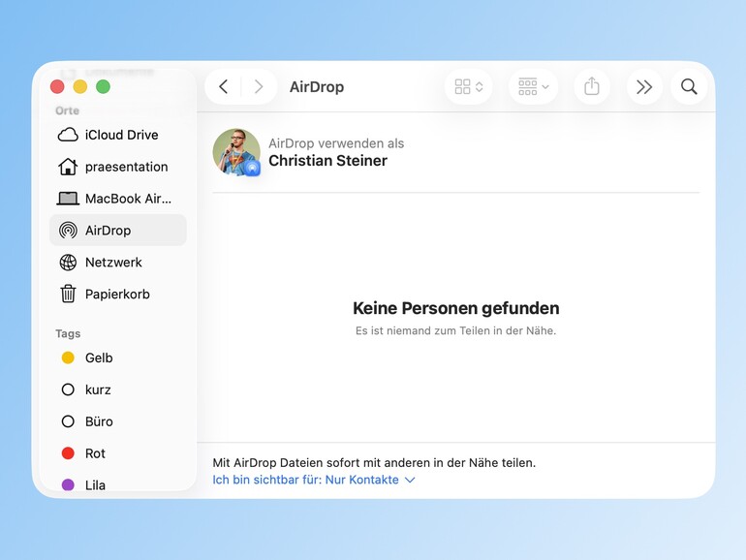The width and height of the screenshot is (746, 560).
Task: Click the empty circle beside kurz
Action: (x=68, y=389)
